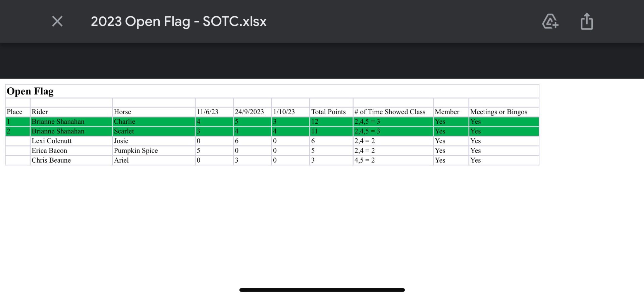The width and height of the screenshot is (644, 298).
Task: Select the Meetings or Bingos header
Action: point(499,112)
